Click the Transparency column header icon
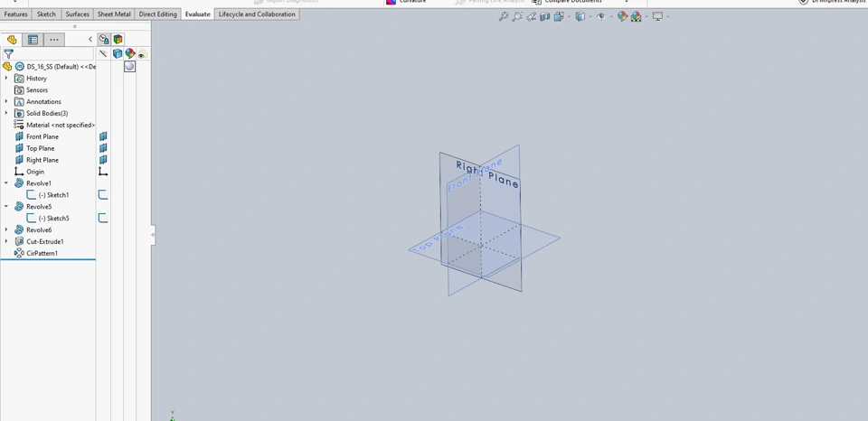Image resolution: width=868 pixels, height=421 pixels. pos(143,53)
